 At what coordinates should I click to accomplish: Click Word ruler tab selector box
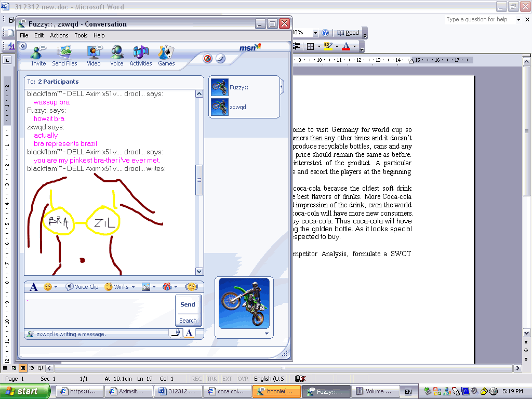pyautogui.click(x=7, y=60)
